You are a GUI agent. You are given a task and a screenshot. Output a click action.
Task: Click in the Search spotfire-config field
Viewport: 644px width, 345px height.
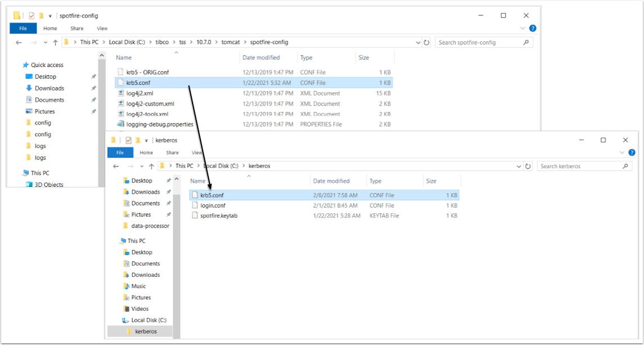click(478, 42)
